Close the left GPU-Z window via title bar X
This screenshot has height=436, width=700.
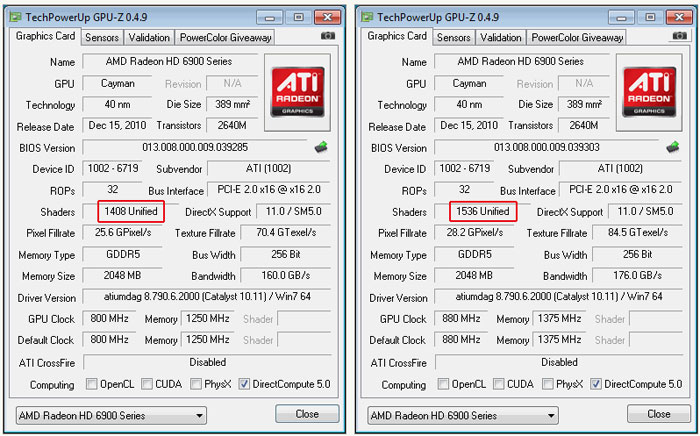[328, 17]
